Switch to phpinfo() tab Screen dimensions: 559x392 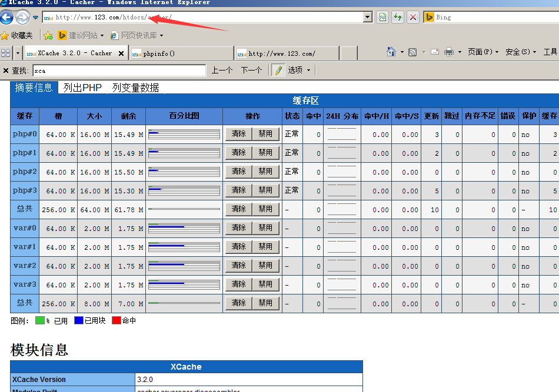pos(181,53)
